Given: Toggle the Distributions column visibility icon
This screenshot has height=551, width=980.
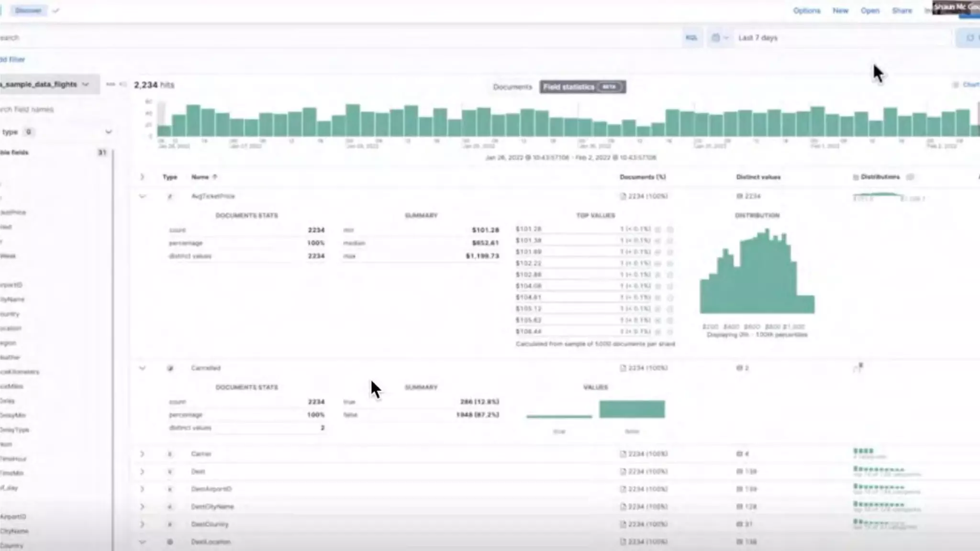Looking at the screenshot, I should click(910, 177).
